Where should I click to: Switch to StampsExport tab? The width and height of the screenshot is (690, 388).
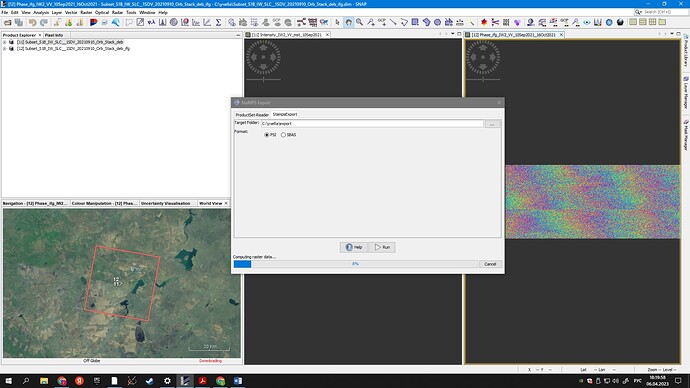tap(285, 114)
